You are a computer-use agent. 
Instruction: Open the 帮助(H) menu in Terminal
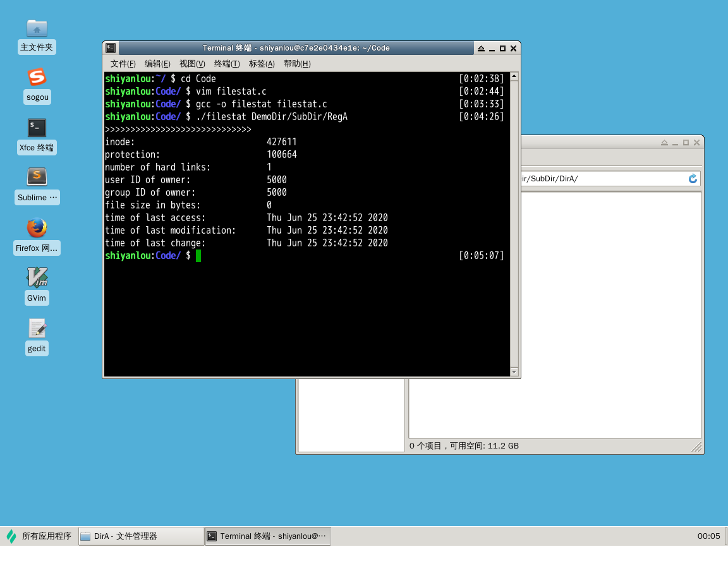click(x=297, y=64)
